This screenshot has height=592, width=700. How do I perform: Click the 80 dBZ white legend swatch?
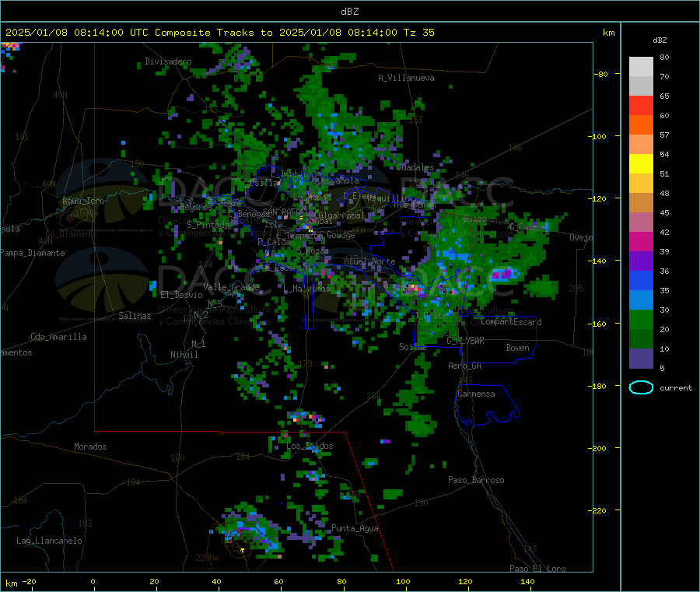[x=641, y=67]
